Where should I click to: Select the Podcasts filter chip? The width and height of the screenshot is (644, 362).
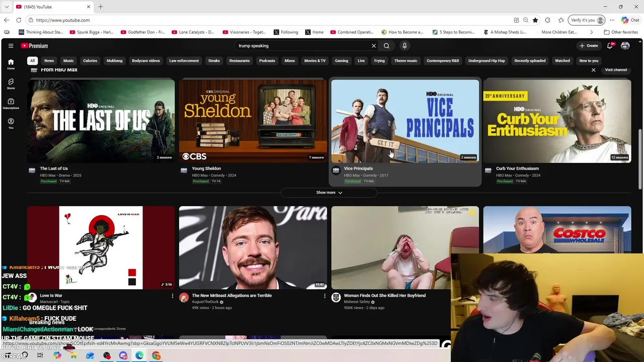point(267,61)
